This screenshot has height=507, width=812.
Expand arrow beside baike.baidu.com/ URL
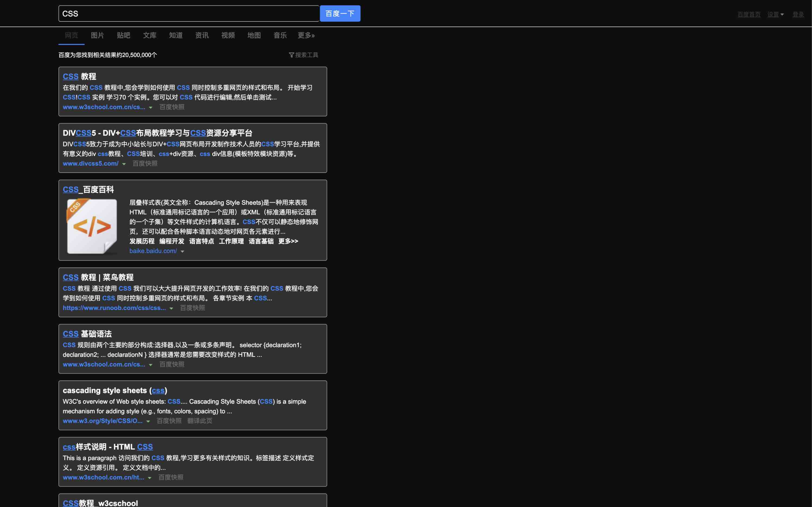(x=182, y=252)
